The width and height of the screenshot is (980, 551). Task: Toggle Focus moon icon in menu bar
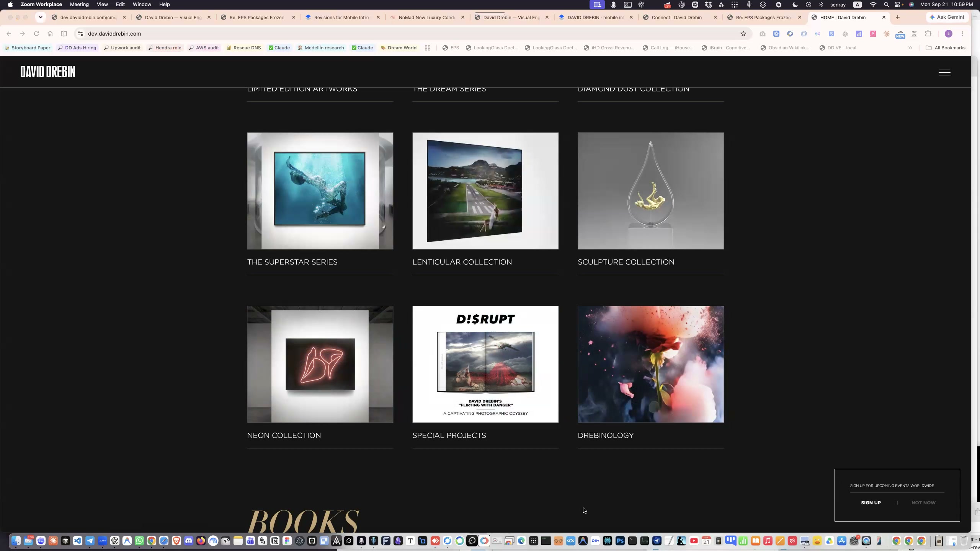[x=795, y=5]
